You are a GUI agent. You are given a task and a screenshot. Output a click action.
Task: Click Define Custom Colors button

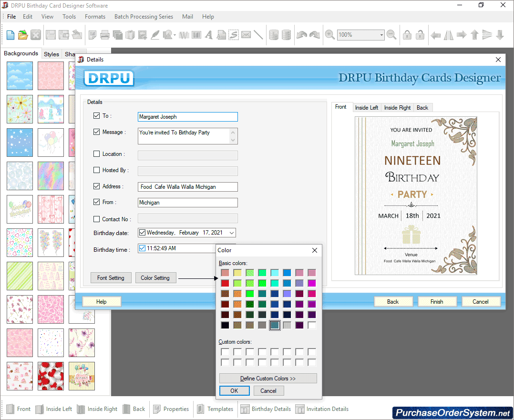(268, 379)
